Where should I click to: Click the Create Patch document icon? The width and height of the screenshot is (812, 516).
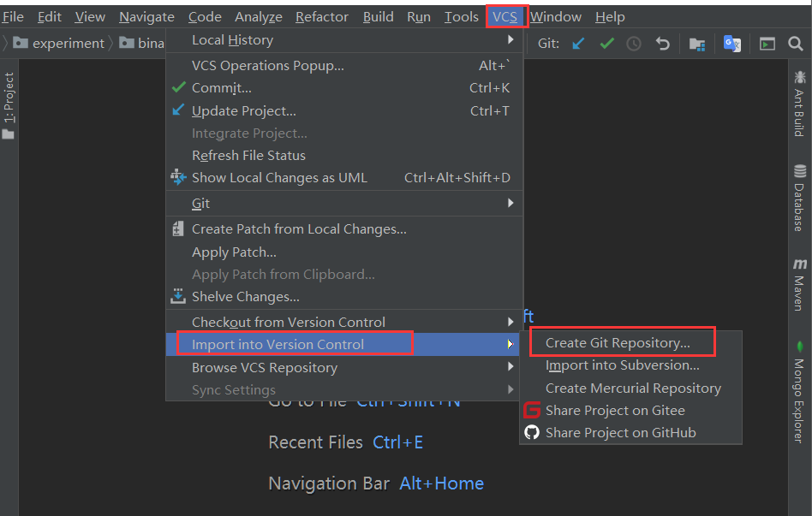pyautogui.click(x=177, y=228)
